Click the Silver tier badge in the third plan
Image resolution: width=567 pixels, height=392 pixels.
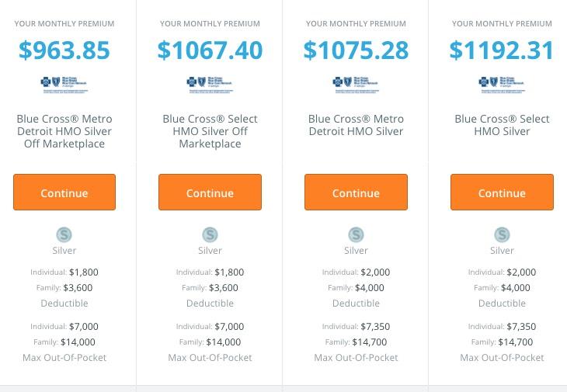[356, 234]
